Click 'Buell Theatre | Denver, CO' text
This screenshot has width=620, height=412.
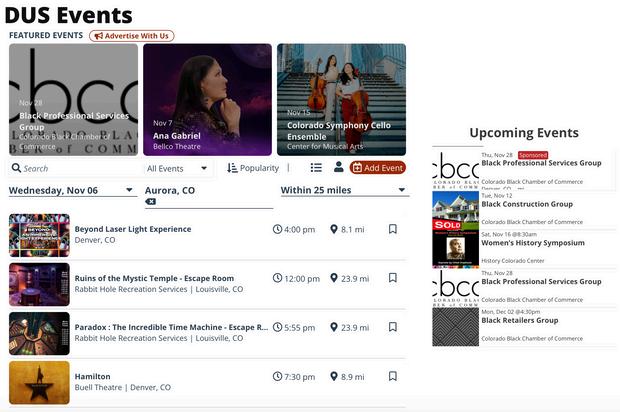pyautogui.click(x=123, y=387)
